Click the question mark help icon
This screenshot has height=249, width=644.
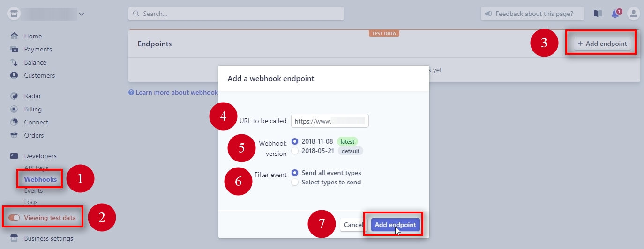[131, 92]
